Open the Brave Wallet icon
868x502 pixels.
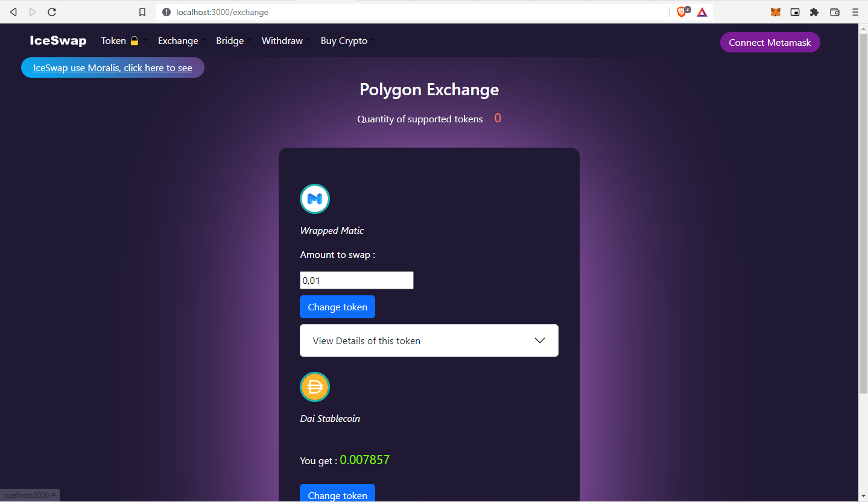coord(835,12)
